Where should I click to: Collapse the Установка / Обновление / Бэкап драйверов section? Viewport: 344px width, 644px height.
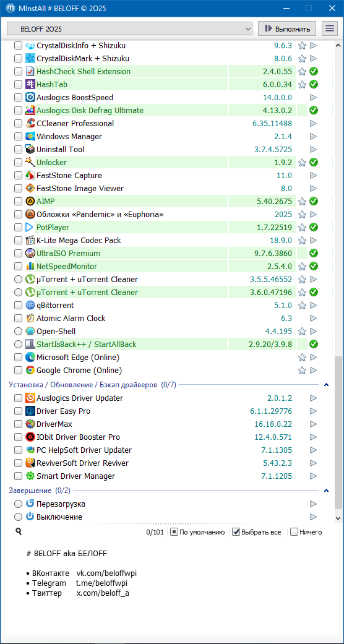click(x=326, y=385)
